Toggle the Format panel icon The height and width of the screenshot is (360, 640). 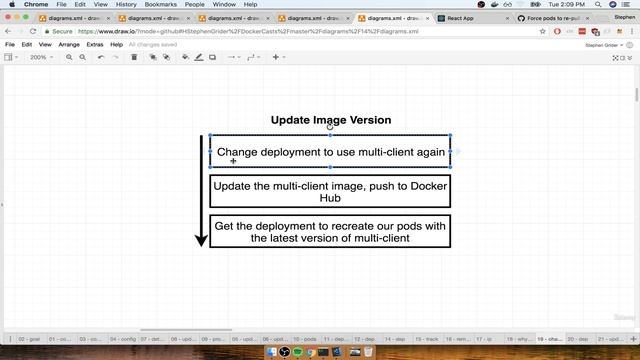coord(622,58)
